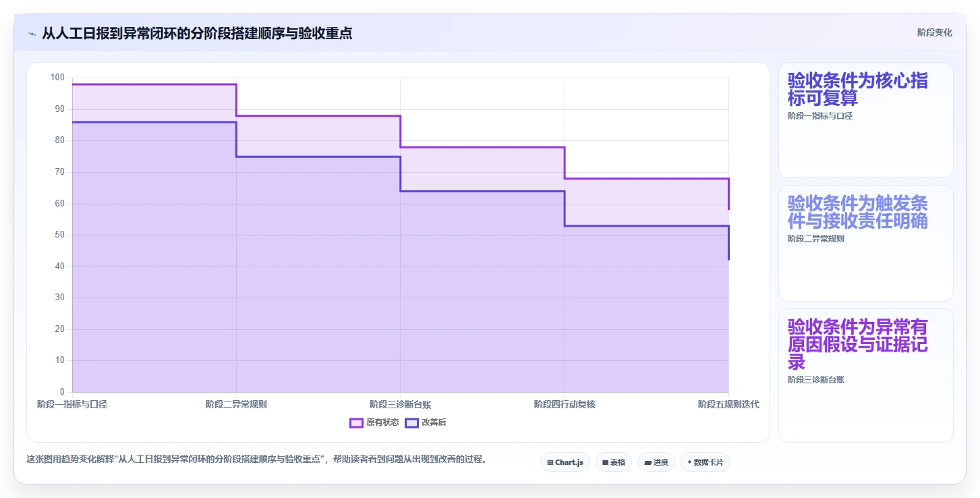Click the 阶段一指标与口径 subtitle in the first card
The height and width of the screenshot is (498, 980).
click(x=820, y=116)
